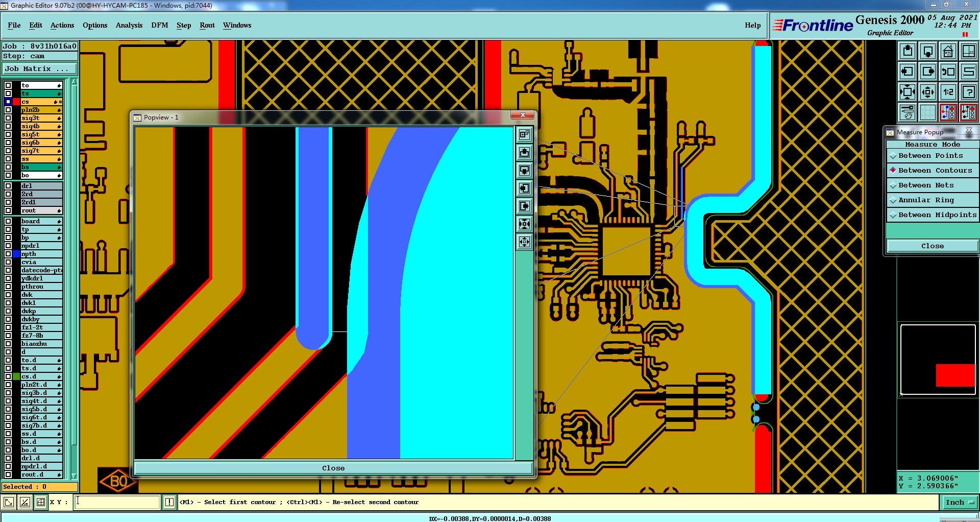Toggle display box of layer mpth
This screenshot has height=522, width=980.
click(8, 254)
